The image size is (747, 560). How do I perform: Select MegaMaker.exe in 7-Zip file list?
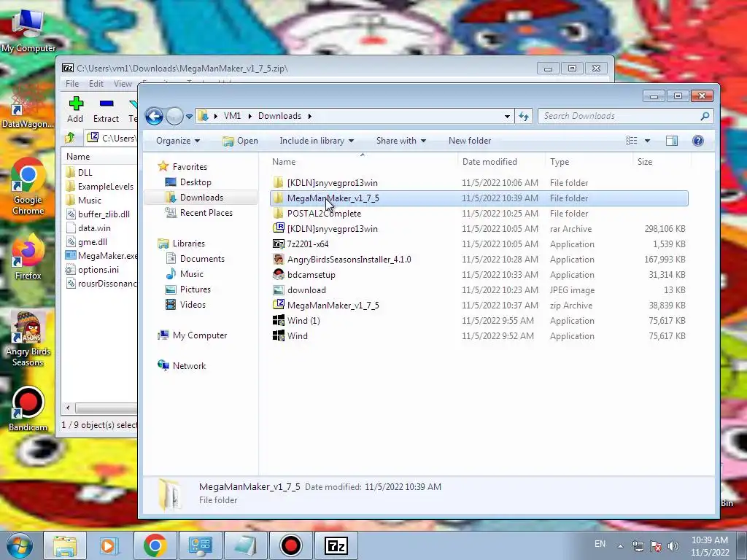(x=101, y=256)
